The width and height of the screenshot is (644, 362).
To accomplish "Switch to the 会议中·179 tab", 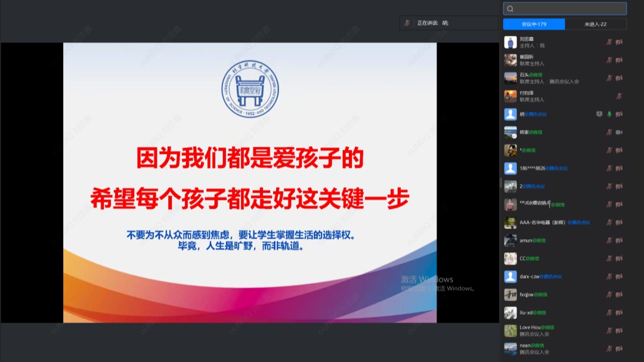I will [534, 24].
